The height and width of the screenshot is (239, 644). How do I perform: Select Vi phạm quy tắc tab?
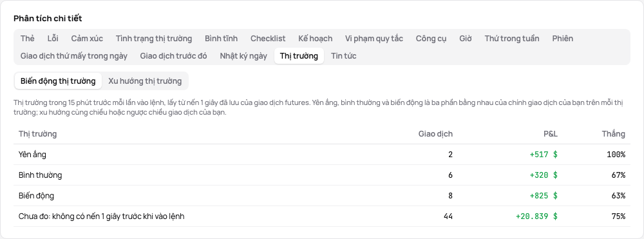pos(374,39)
